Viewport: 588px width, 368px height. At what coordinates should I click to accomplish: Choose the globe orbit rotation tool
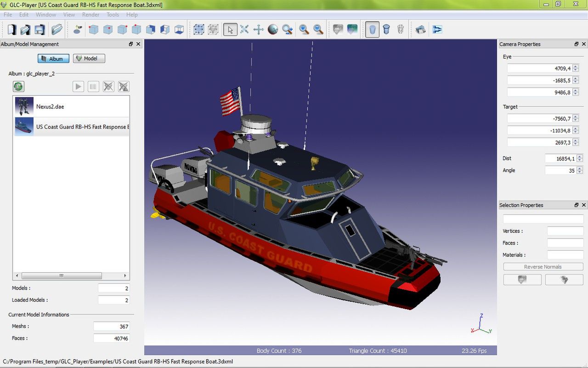[x=273, y=30]
